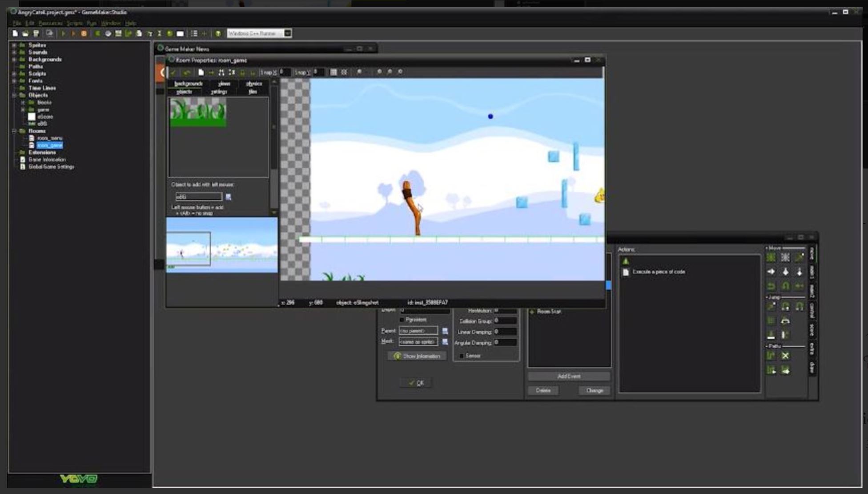The image size is (868, 494).
Task: Select the Move Fixed action icon
Action: (771, 257)
